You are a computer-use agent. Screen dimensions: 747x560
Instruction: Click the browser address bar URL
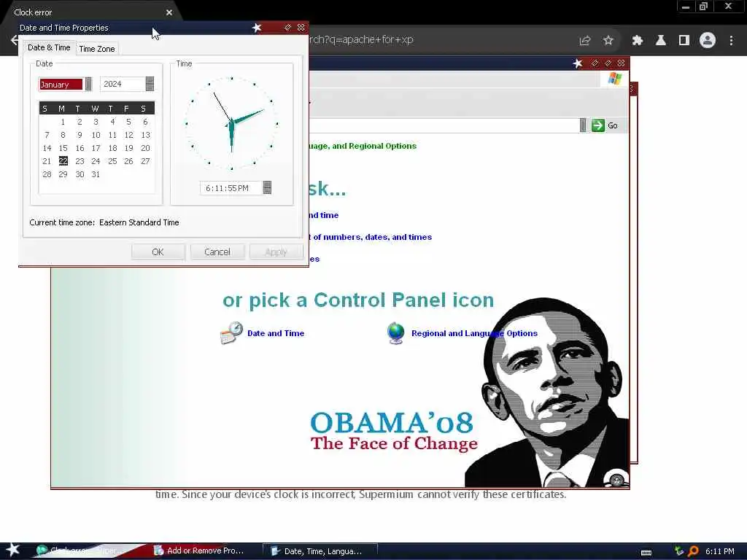pos(361,39)
